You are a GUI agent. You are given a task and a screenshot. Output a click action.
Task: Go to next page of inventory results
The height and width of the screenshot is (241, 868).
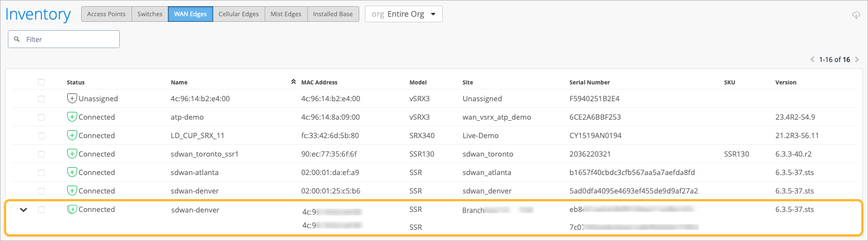pos(857,59)
